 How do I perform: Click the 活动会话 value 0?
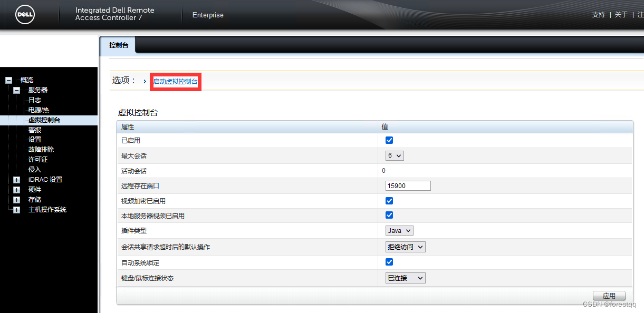(x=383, y=171)
